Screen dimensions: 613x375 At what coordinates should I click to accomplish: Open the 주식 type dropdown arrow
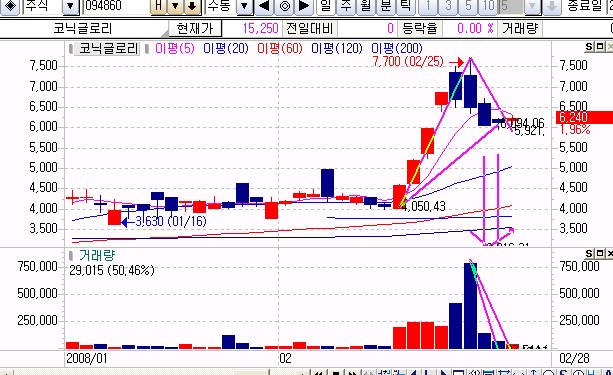71,6
